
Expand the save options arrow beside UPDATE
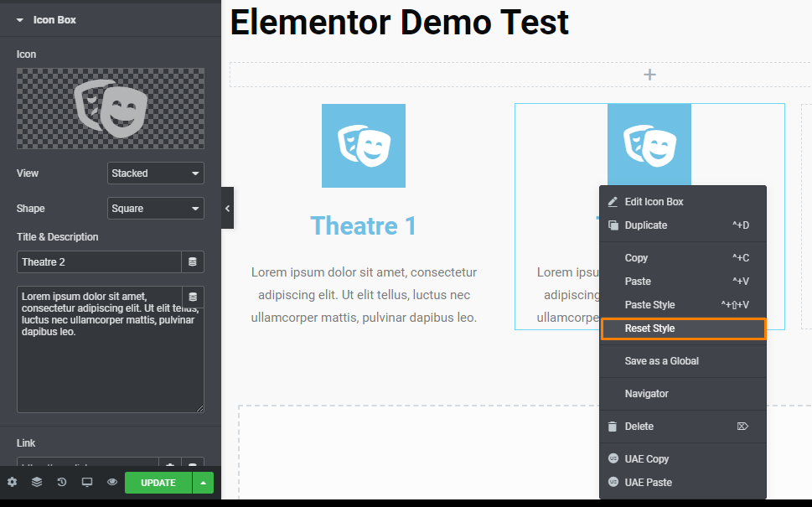(203, 483)
